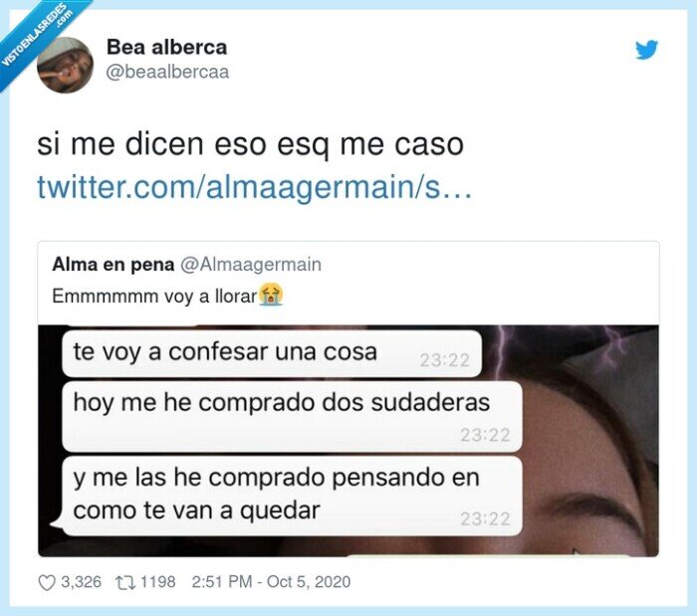
Task: Click the Bea alberca display name
Action: 166,47
